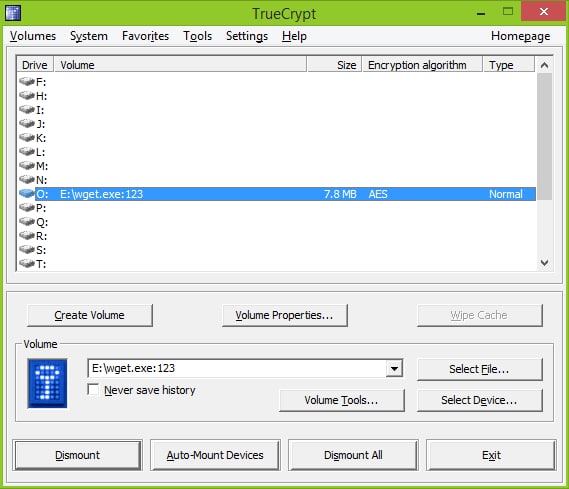Select the J: drive icon

26,123
